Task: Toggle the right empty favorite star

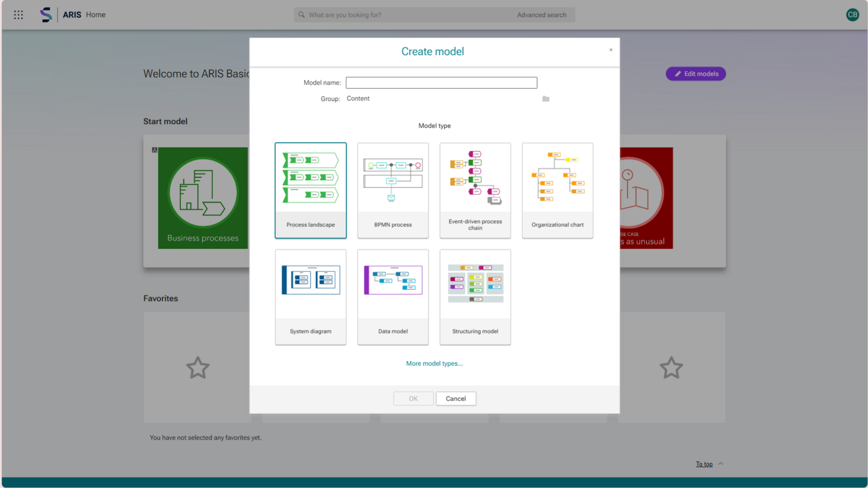Action: pos(671,368)
